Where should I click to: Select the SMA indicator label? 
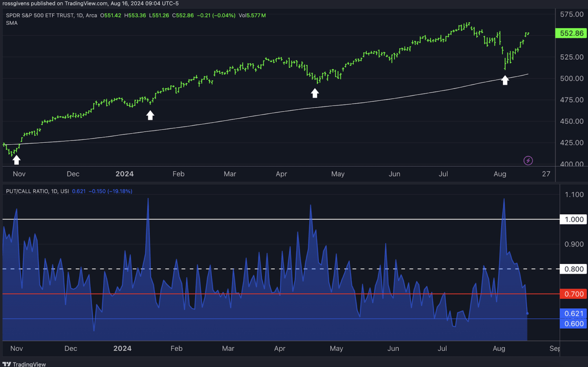click(x=12, y=23)
